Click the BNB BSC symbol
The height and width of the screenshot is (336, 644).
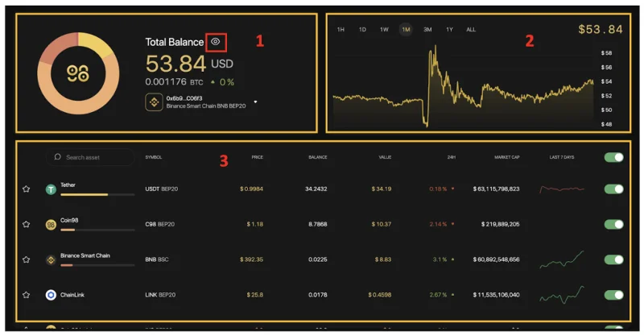(x=157, y=259)
